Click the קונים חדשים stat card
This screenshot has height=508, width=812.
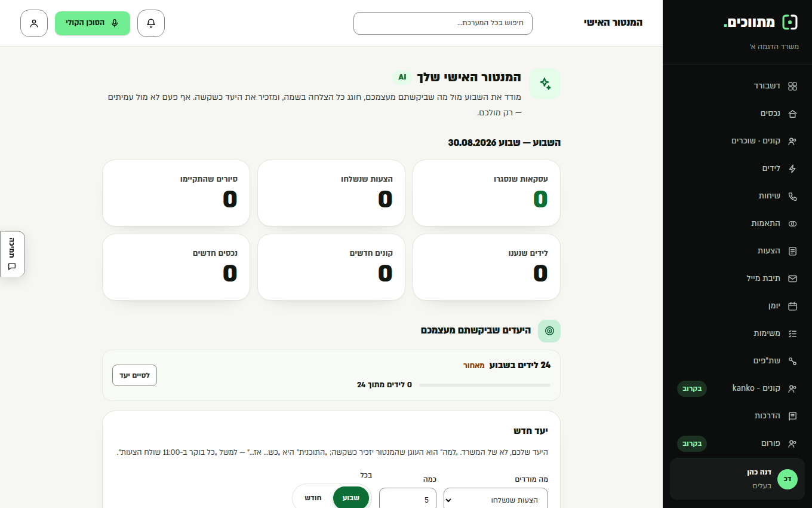(x=331, y=267)
